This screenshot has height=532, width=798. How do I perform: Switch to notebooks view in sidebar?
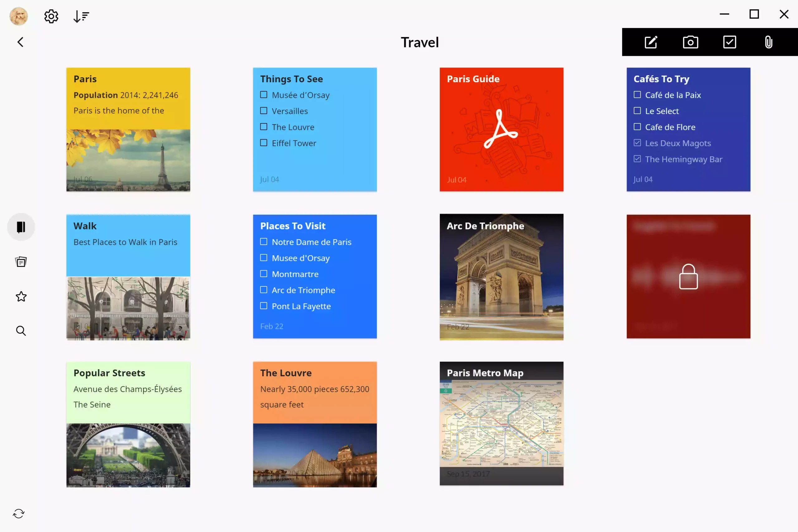pos(21,227)
